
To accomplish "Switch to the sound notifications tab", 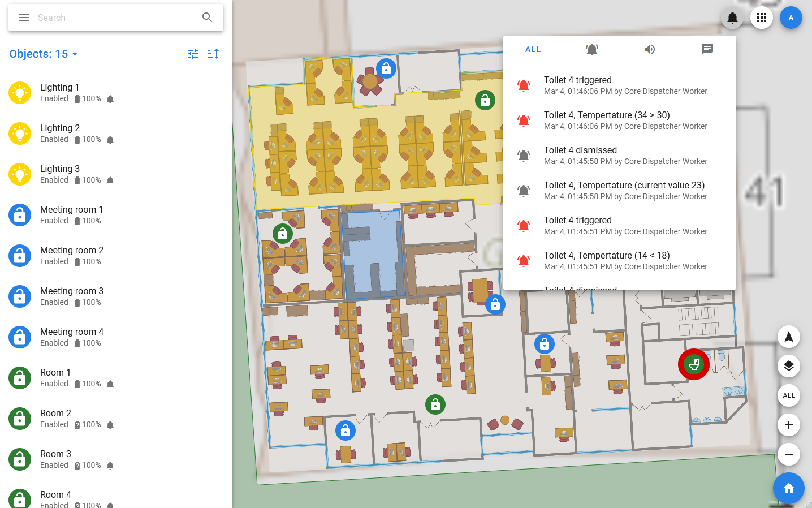I will pos(650,49).
